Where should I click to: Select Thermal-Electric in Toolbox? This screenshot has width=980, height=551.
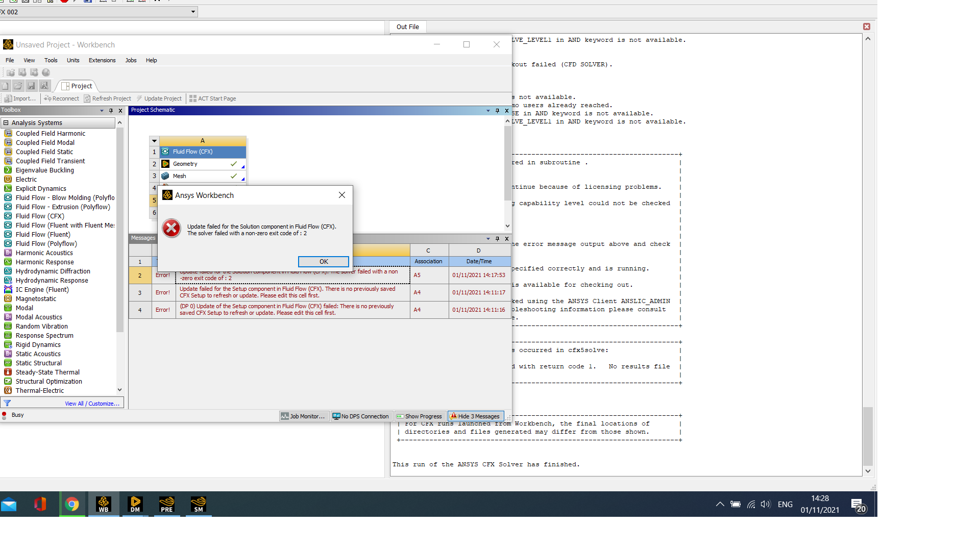pos(40,390)
